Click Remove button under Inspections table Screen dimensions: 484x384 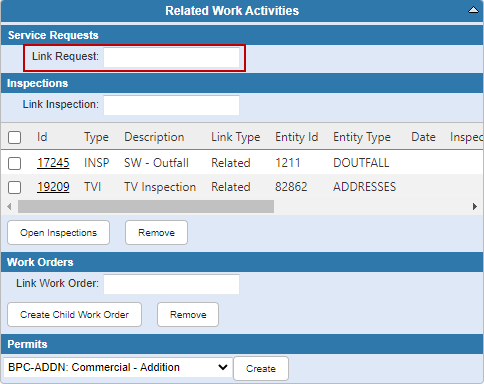tap(156, 233)
